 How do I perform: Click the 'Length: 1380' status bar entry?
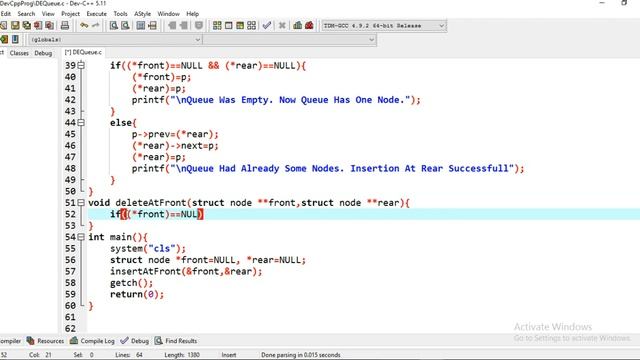182,355
